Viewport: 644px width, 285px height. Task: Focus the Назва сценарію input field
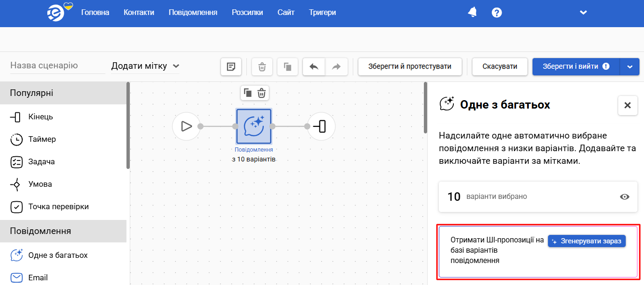click(58, 66)
